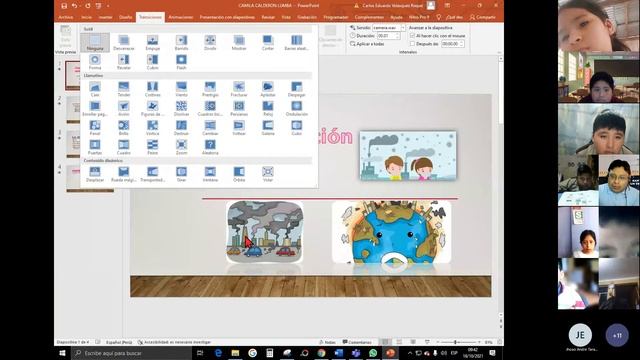
Task: Open the ribbon display options menu
Action: pyautogui.click(x=447, y=6)
